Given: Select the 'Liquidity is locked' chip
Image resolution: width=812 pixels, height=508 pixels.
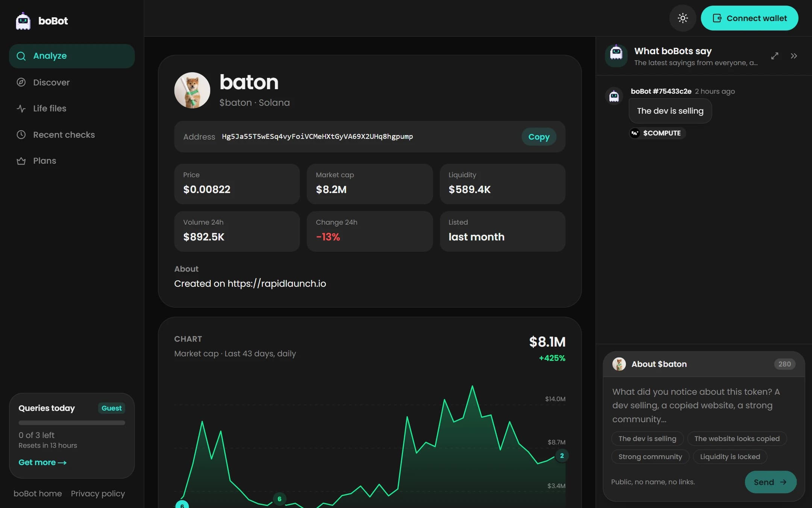Looking at the screenshot, I should [x=730, y=456].
